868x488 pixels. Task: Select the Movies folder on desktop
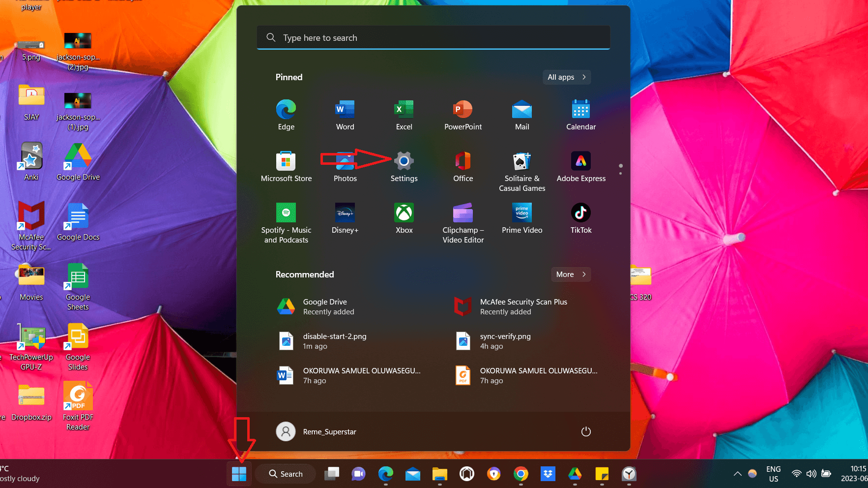(31, 282)
